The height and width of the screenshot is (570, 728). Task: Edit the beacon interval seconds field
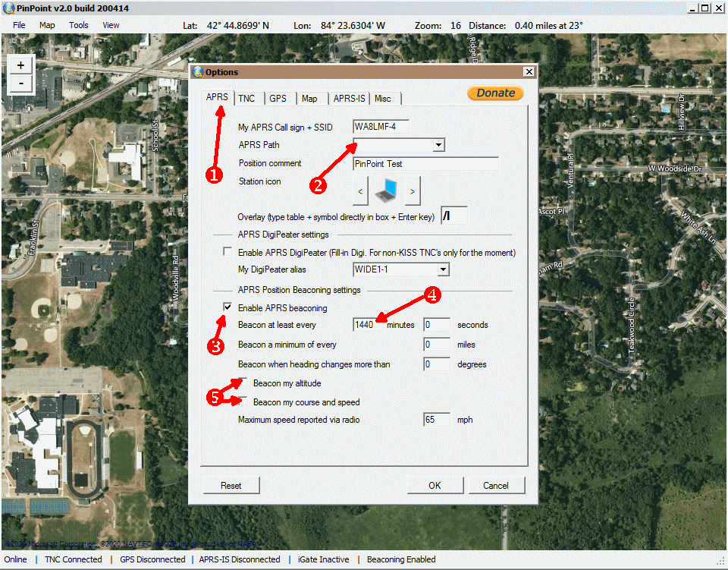437,325
